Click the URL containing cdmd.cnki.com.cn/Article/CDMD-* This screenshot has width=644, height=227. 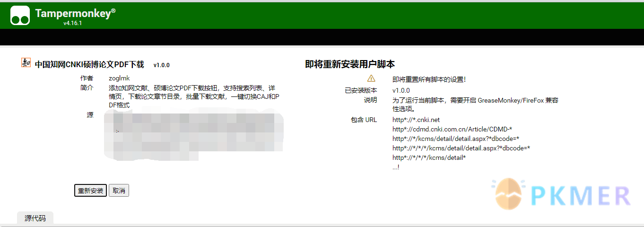tap(453, 129)
